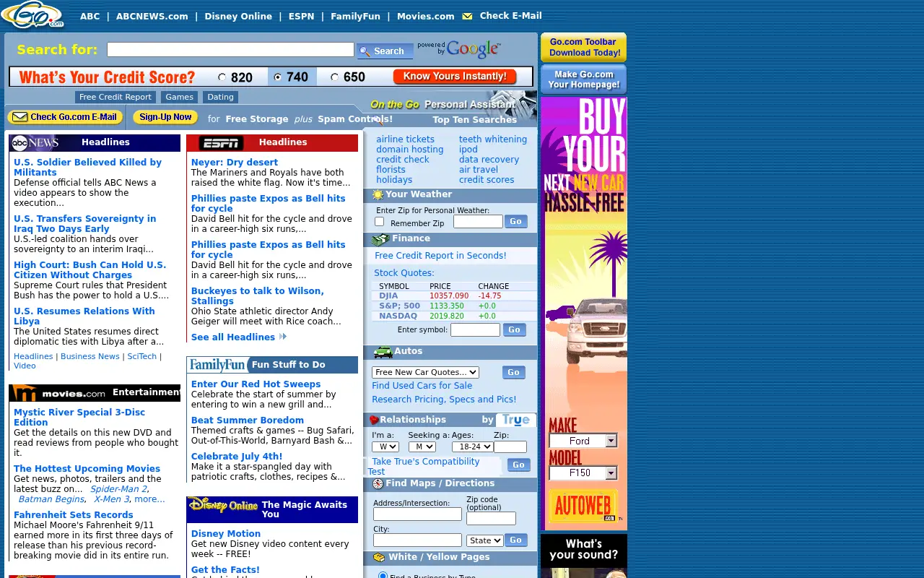The image size is (924, 578).
Task: Select the 740 credit score radio button
Action: [278, 77]
